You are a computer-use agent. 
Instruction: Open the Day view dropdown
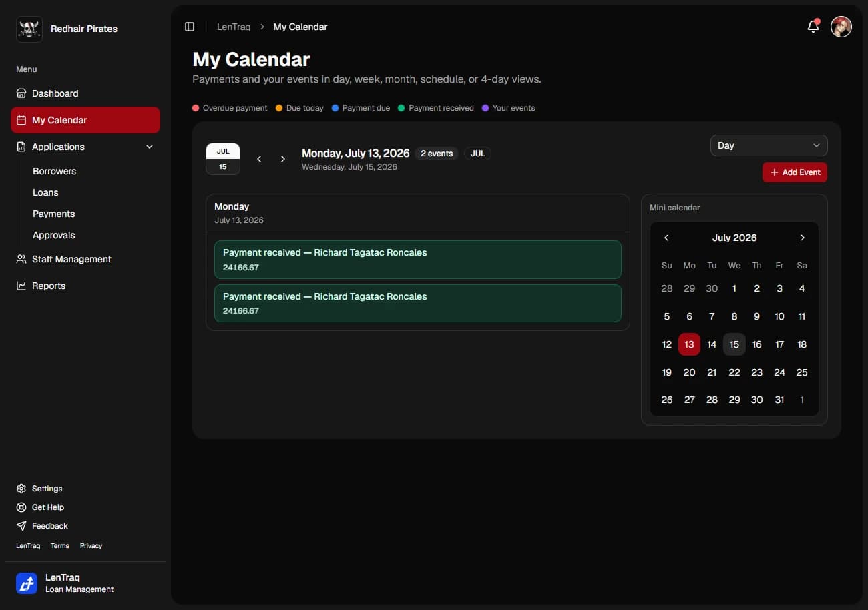click(x=769, y=145)
